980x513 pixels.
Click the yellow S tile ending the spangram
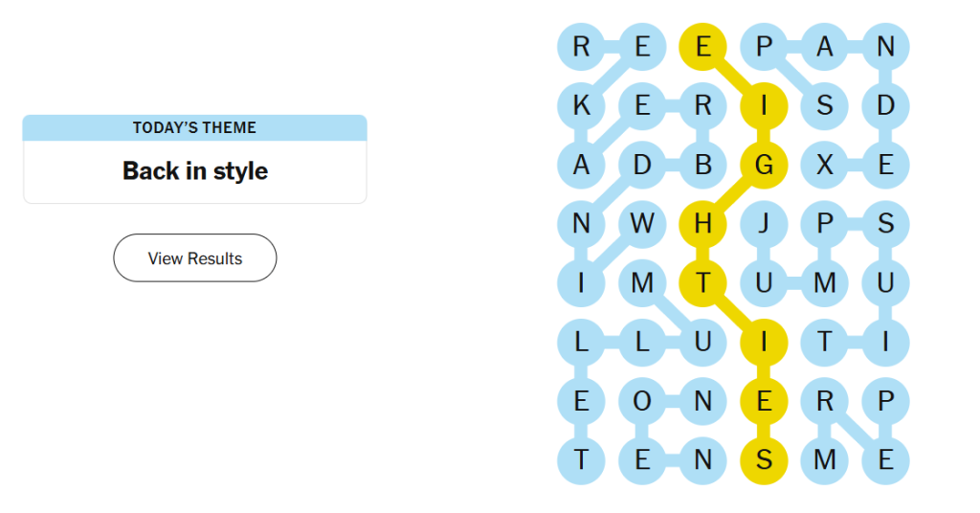click(x=764, y=460)
